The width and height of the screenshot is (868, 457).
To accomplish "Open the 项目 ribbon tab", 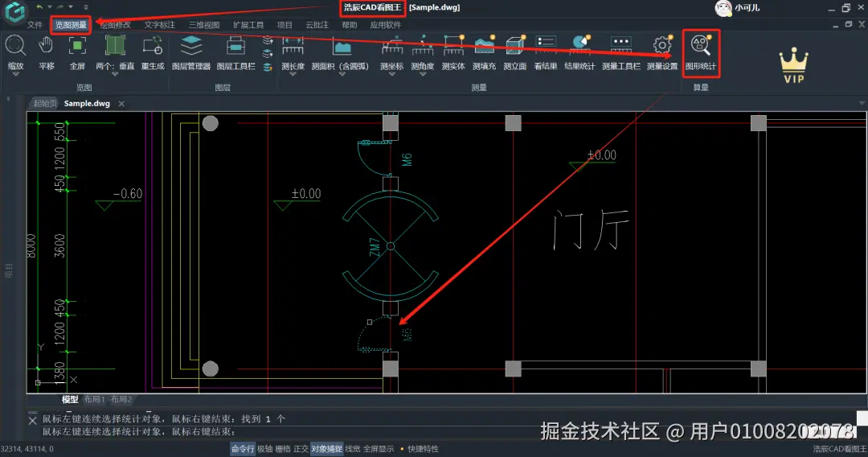I will (x=285, y=25).
